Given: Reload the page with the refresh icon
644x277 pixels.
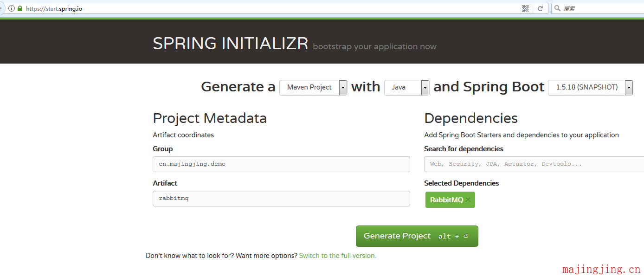Looking at the screenshot, I should tap(540, 8).
